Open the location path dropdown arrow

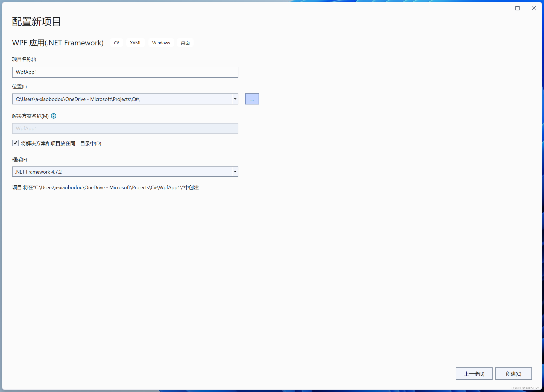235,99
